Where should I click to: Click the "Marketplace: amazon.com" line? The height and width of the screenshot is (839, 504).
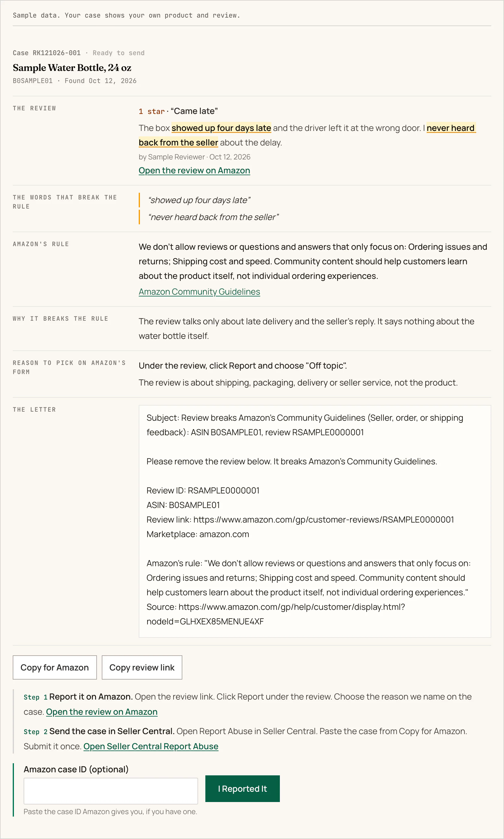coord(198,534)
